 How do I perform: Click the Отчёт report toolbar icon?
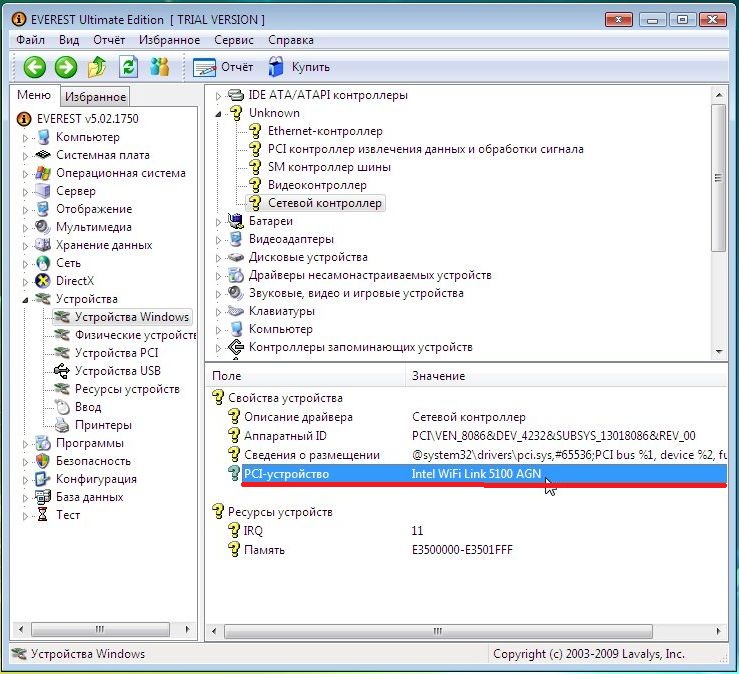click(204, 67)
